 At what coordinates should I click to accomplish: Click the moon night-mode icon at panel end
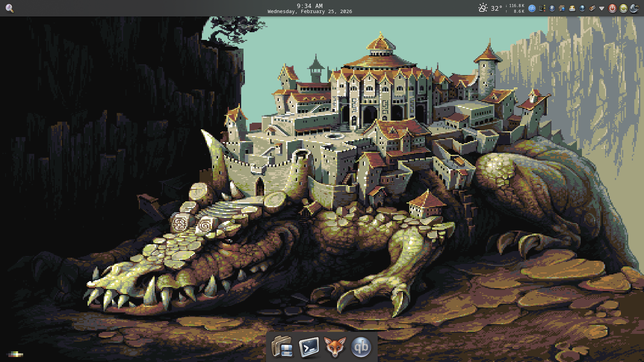(634, 8)
